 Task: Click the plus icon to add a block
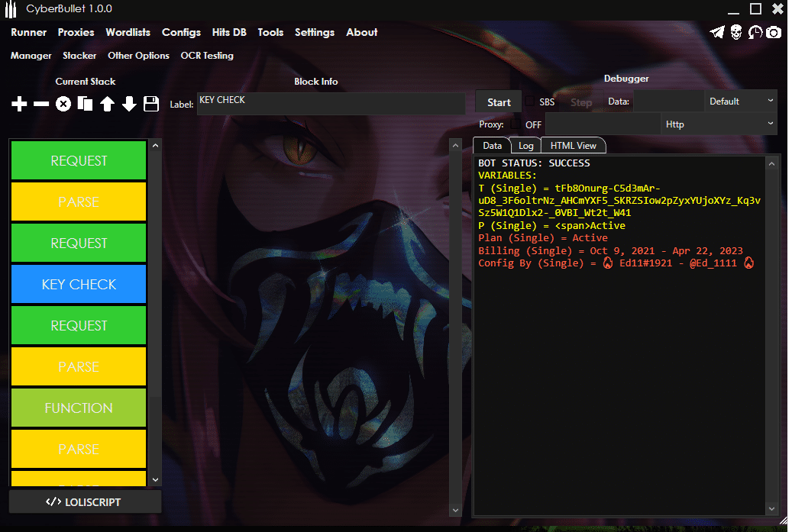click(x=19, y=104)
